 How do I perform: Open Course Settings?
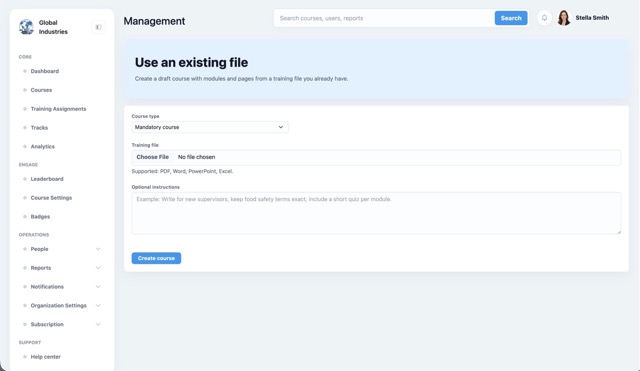[x=51, y=198]
